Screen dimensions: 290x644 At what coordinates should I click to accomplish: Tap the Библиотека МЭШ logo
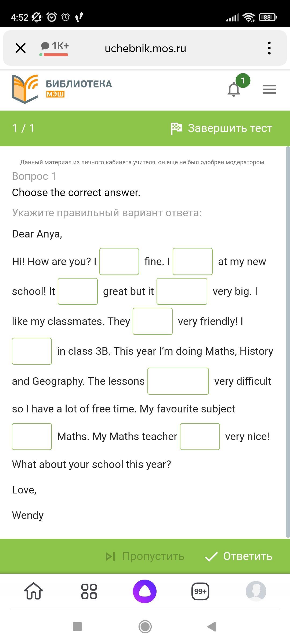coord(62,89)
